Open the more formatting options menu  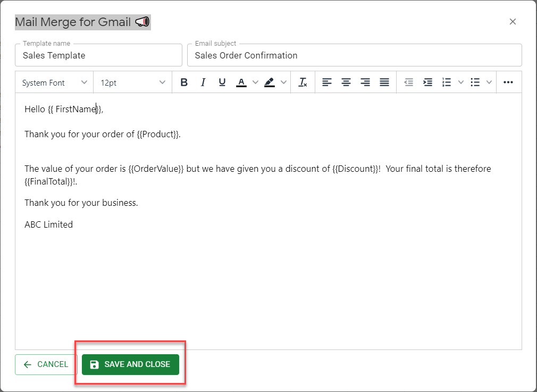[508, 82]
